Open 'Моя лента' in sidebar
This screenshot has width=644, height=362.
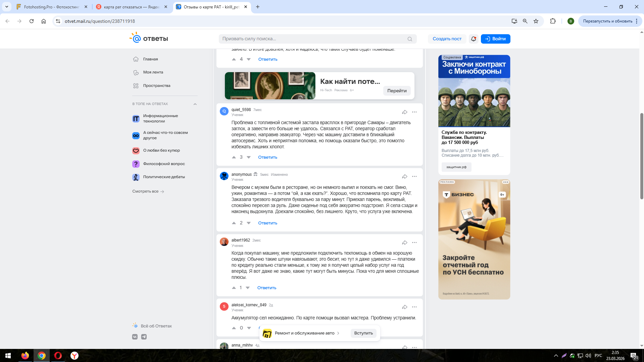tap(153, 72)
